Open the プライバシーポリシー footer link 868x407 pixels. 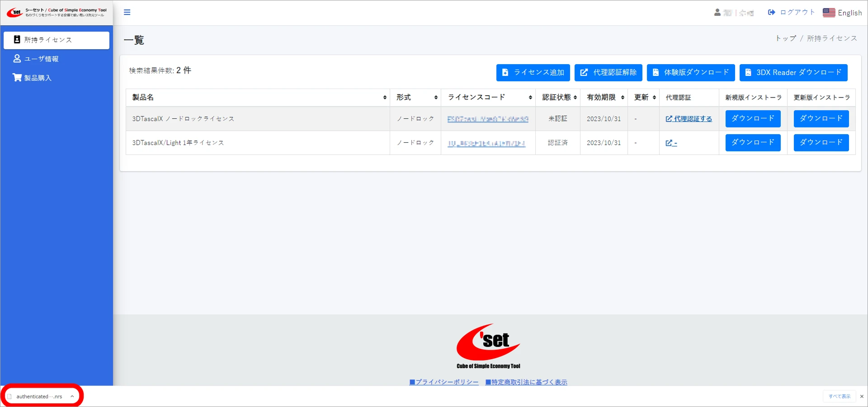click(x=444, y=382)
